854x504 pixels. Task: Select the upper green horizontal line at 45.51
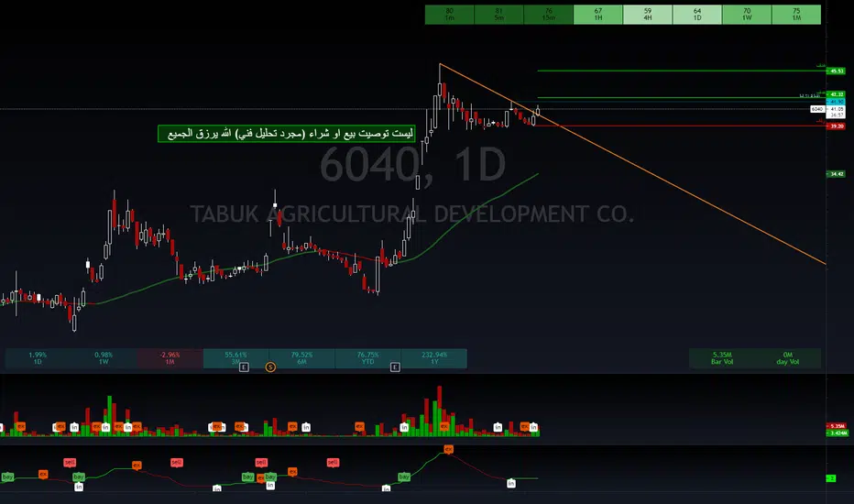[681, 71]
